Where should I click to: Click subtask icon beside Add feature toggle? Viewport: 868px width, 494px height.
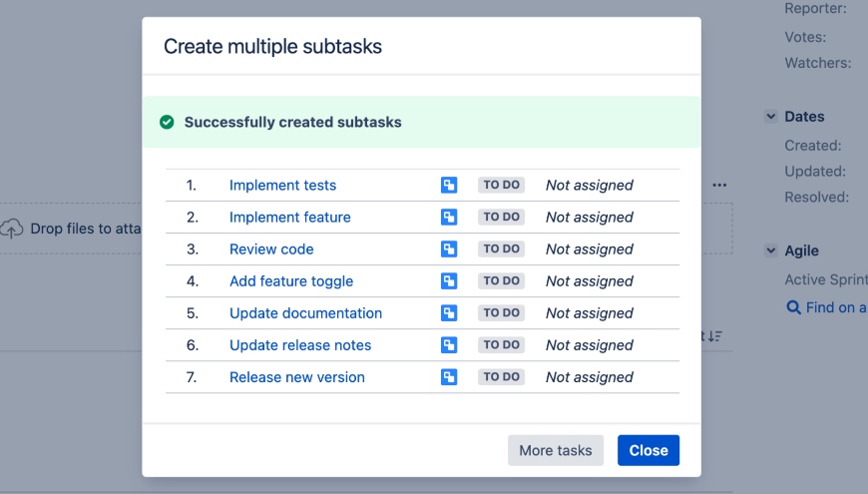(449, 280)
